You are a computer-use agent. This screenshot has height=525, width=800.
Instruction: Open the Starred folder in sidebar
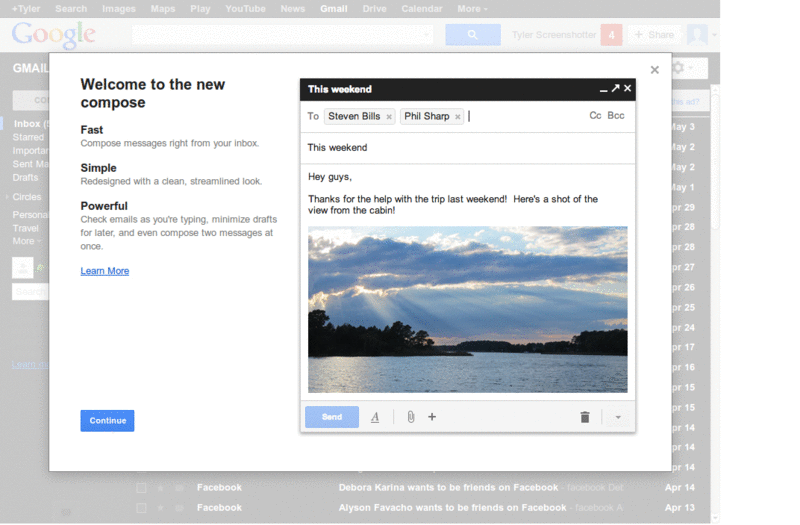pos(28,137)
